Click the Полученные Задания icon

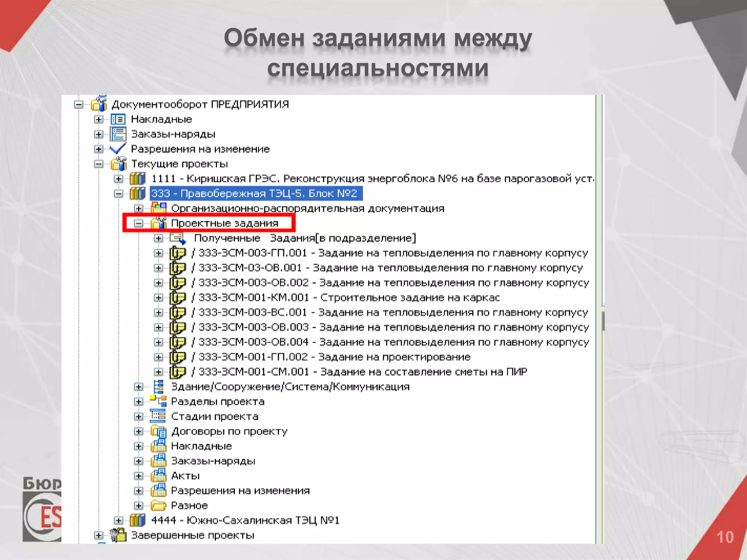coord(178,238)
